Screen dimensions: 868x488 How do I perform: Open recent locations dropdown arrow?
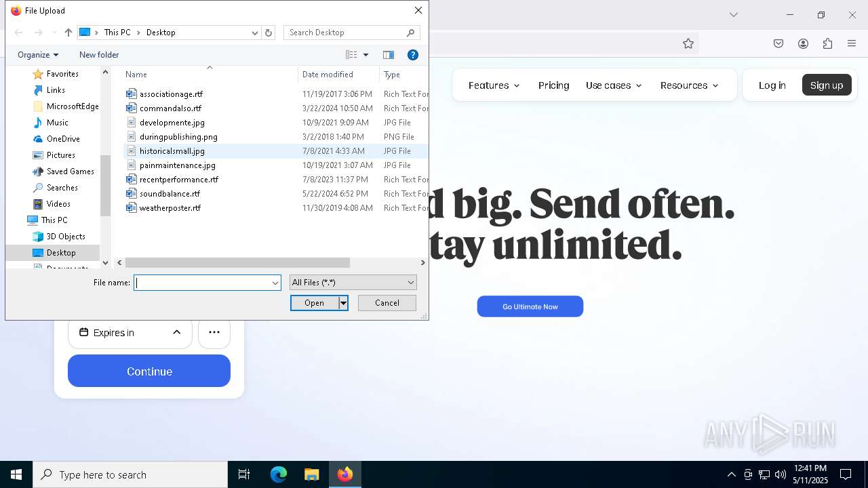[54, 33]
